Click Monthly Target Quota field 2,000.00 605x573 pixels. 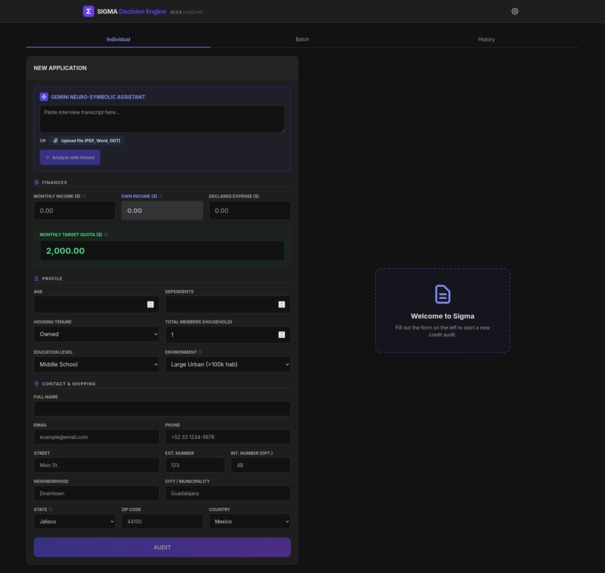click(162, 251)
